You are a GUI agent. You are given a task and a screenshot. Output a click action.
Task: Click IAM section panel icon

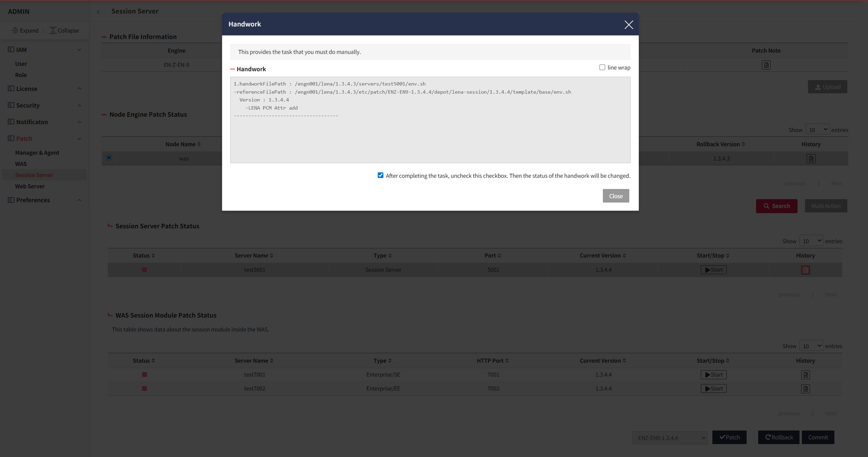click(x=11, y=50)
